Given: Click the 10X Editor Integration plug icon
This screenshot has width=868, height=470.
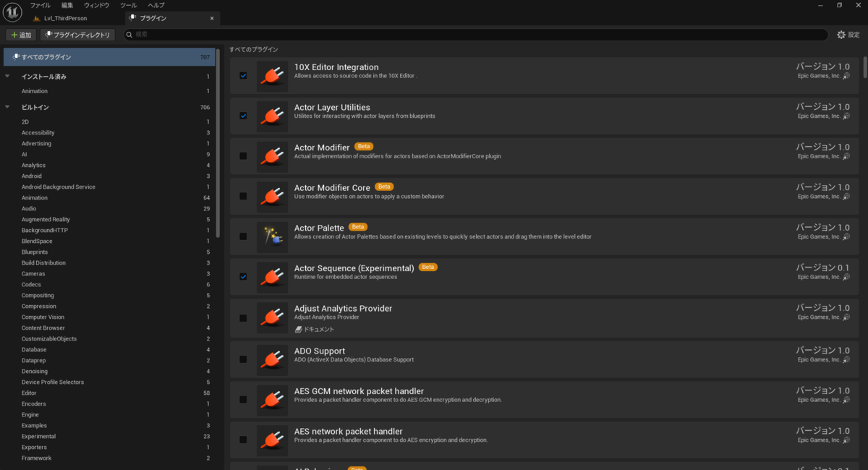Looking at the screenshot, I should pyautogui.click(x=272, y=76).
